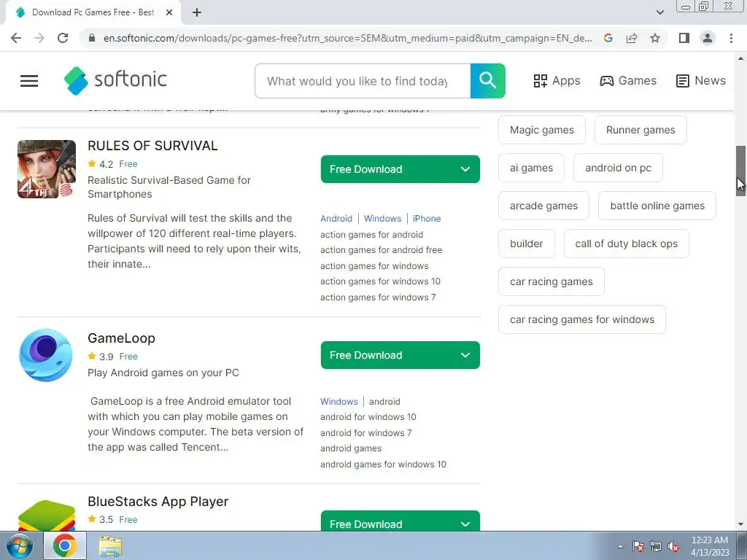Open a new tab with plus button

(x=197, y=12)
